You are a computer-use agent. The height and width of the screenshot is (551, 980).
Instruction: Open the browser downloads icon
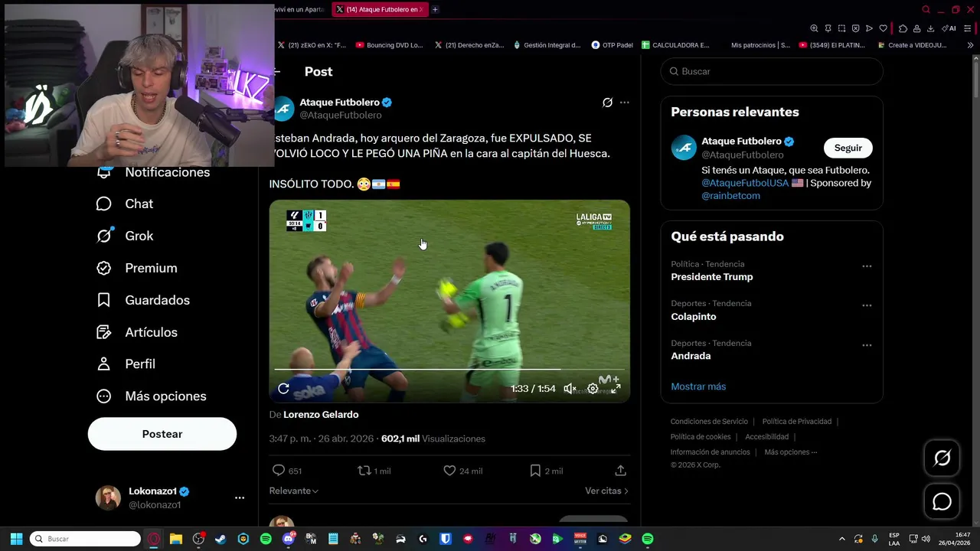click(930, 28)
